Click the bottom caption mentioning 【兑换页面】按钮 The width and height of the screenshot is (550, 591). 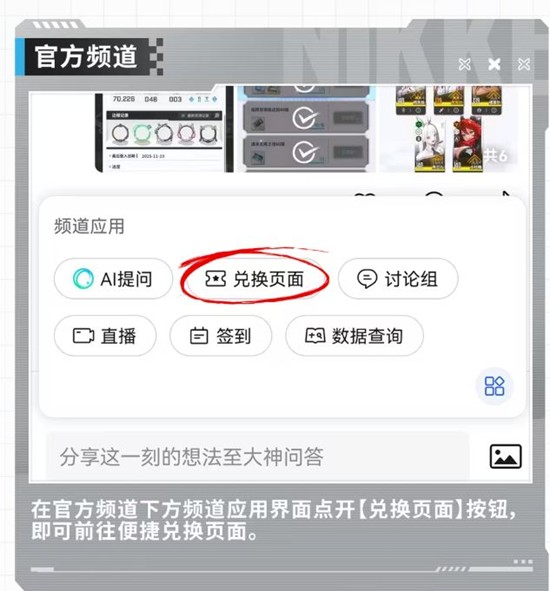(x=274, y=520)
